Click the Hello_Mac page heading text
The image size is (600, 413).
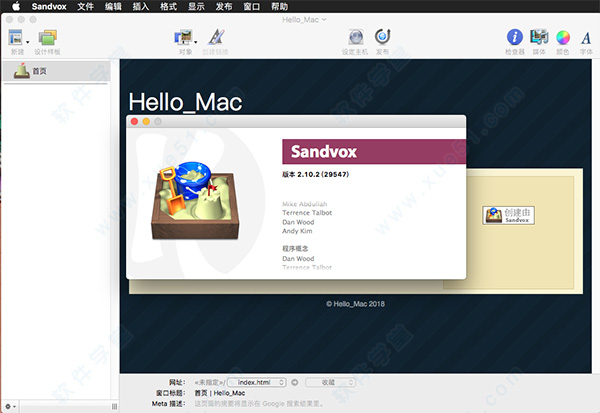(185, 102)
